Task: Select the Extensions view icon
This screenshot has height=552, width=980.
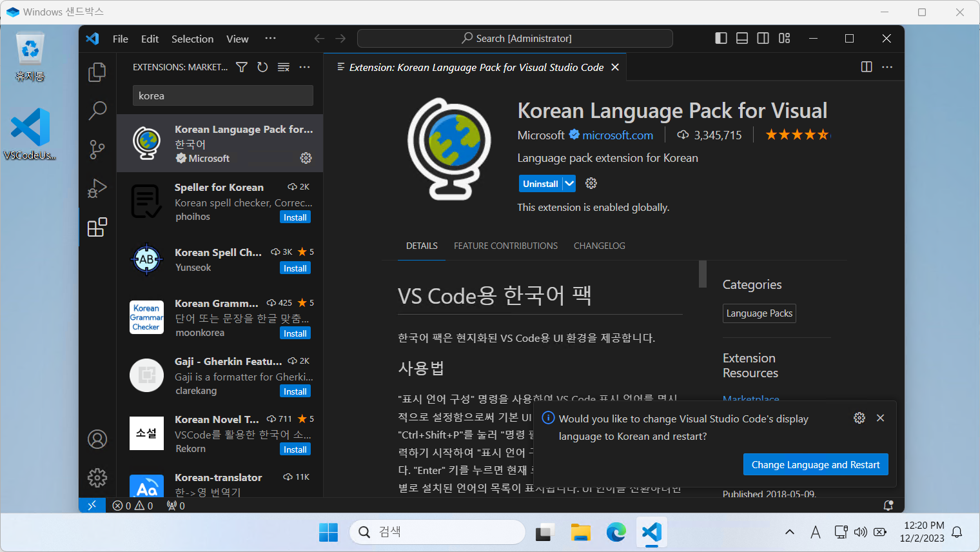Action: 97,227
